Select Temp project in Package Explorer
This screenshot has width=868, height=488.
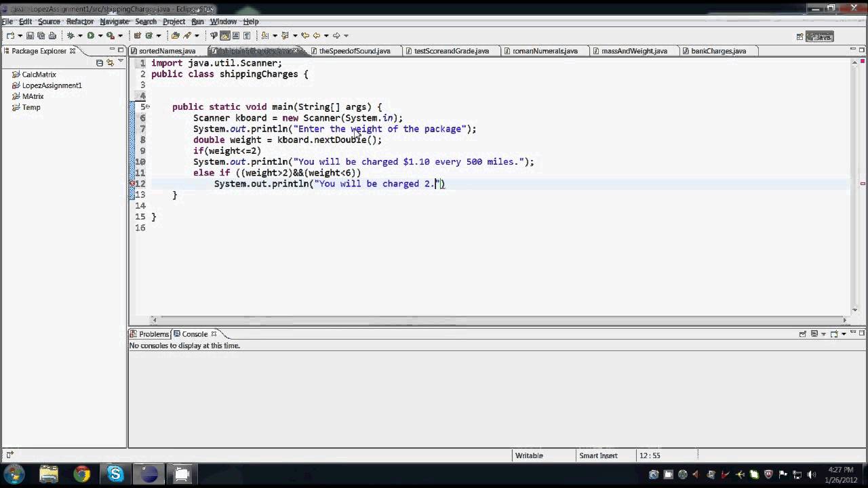pos(31,107)
